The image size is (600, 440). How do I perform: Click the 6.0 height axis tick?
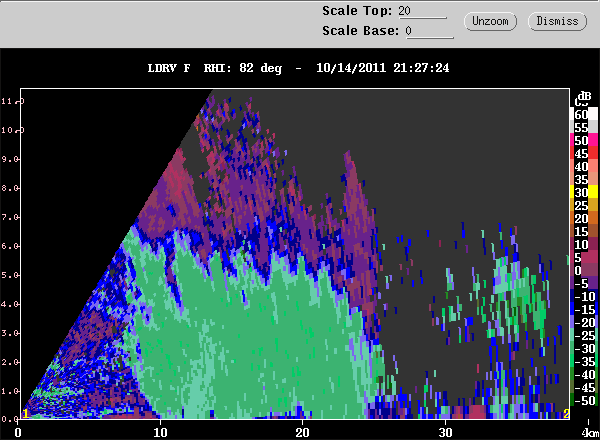point(10,246)
